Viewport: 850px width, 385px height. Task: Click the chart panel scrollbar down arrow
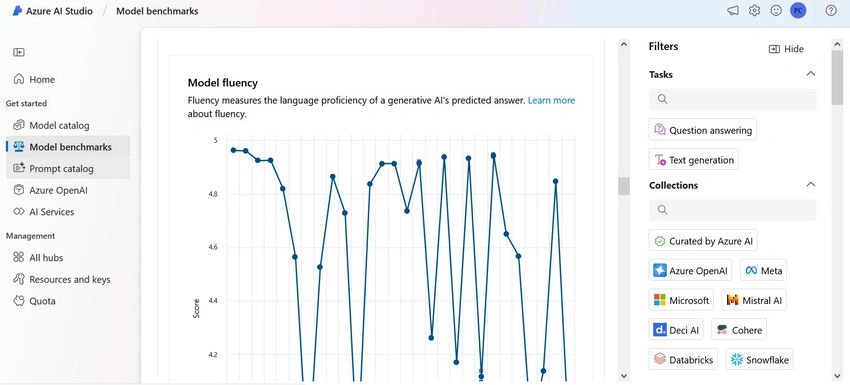623,375
